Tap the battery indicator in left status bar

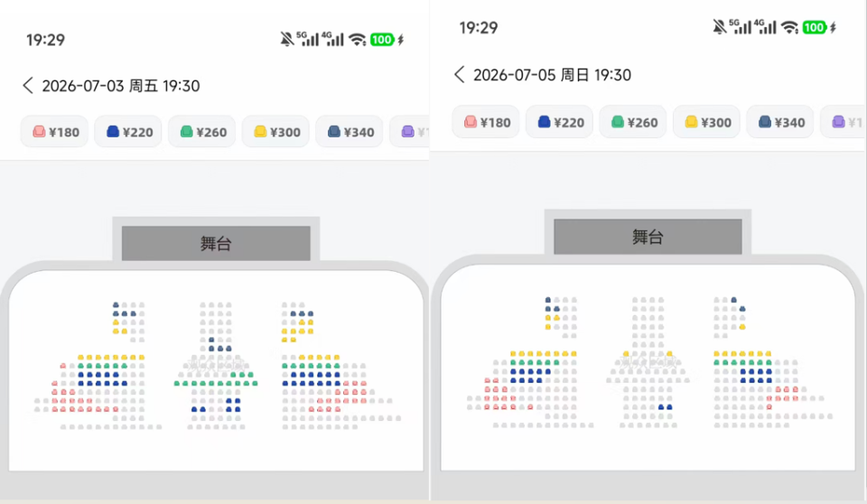(x=382, y=40)
